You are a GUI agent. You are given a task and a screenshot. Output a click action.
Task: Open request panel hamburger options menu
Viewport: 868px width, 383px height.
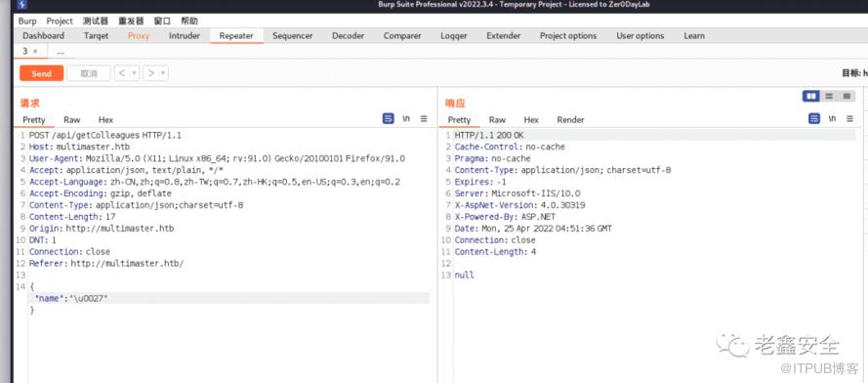coord(424,118)
